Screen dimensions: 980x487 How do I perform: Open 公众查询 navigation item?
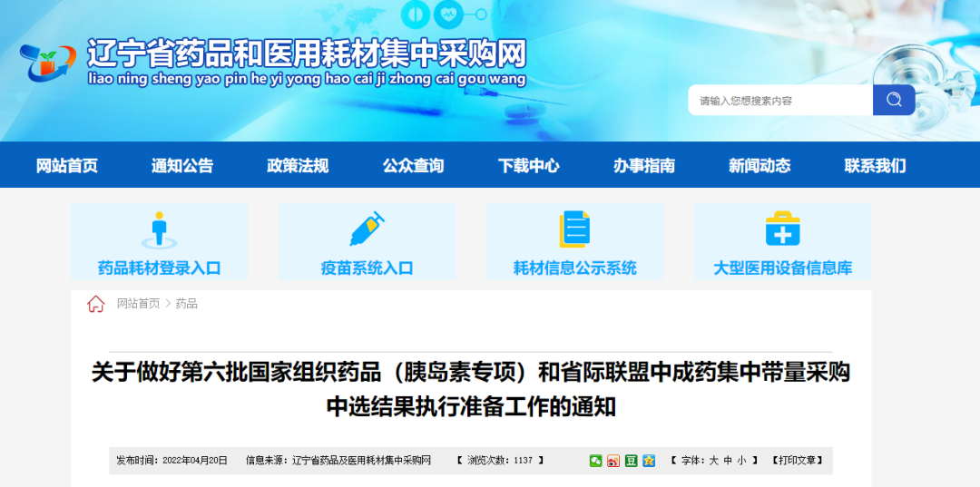pos(413,165)
